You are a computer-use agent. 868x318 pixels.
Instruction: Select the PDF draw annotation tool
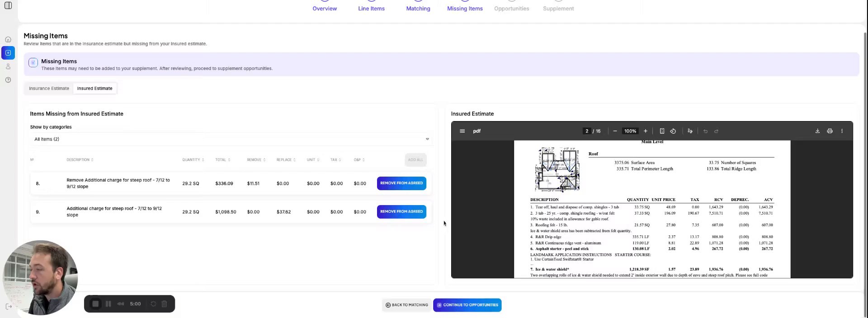point(690,131)
